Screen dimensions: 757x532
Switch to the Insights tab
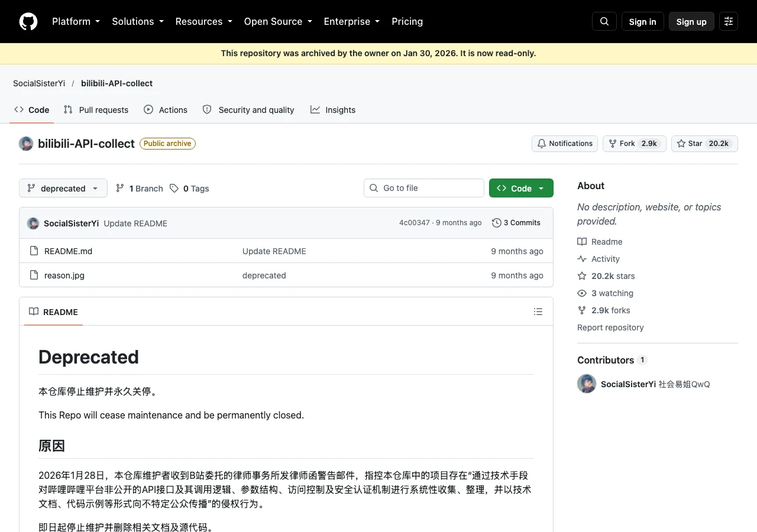click(x=333, y=110)
